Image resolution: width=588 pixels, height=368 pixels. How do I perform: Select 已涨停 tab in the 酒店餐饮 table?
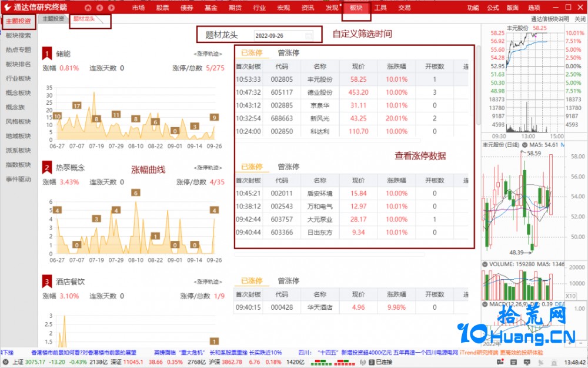pos(252,281)
